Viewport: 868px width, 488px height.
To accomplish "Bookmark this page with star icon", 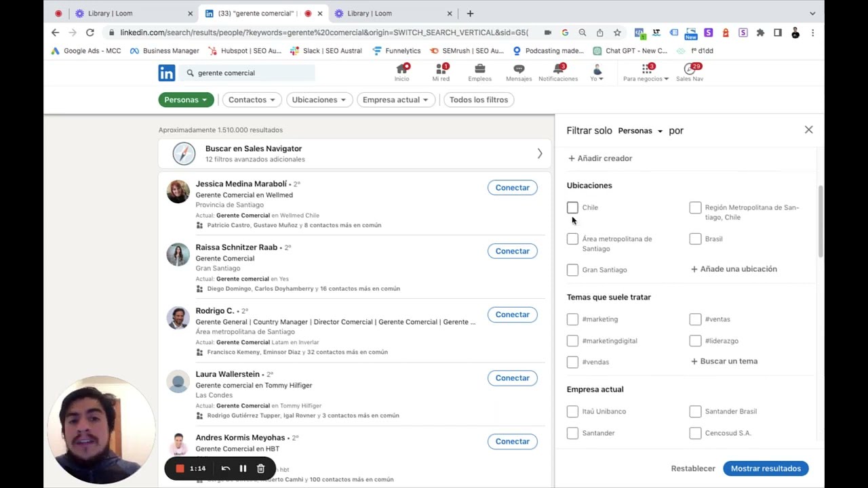I will pos(617,33).
